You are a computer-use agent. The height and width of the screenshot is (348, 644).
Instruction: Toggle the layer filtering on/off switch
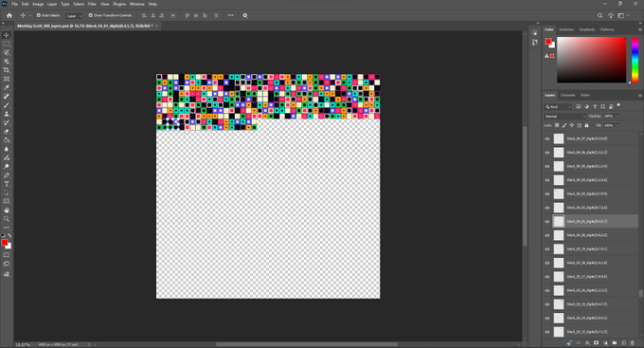618,105
